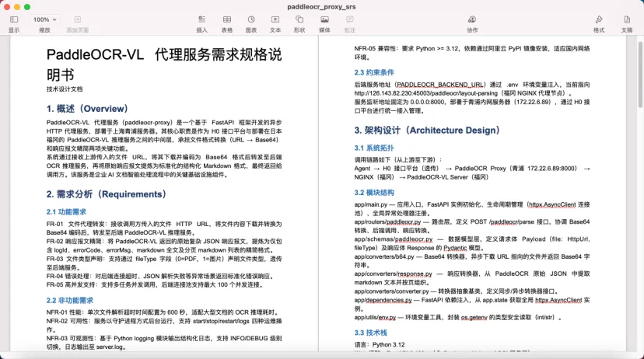This screenshot has height=359, width=644.
Task: Click the app/main.py module line
Action: point(472,209)
